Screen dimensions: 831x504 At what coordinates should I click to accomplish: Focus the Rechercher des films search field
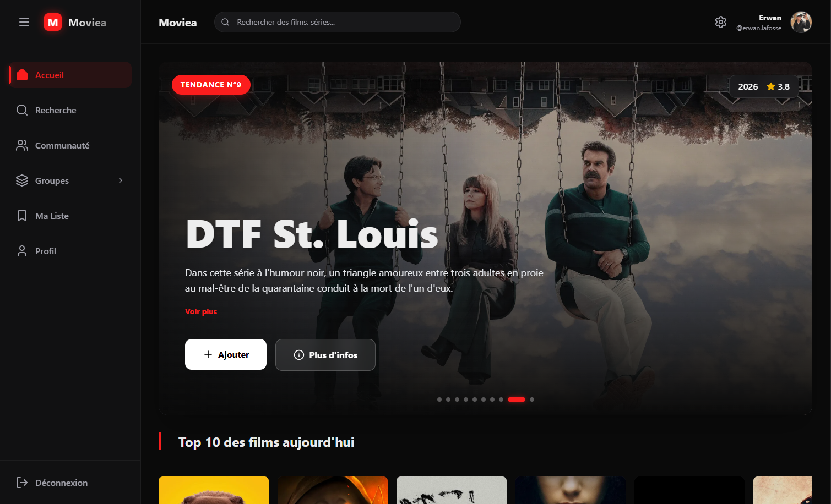pos(341,22)
